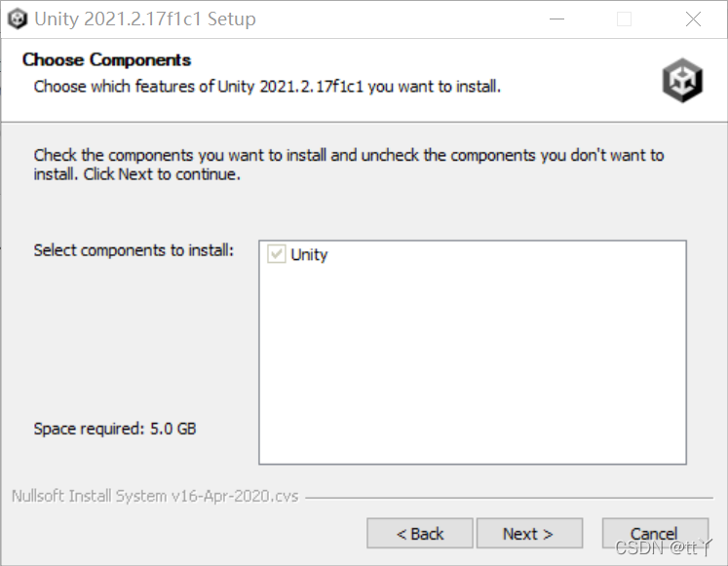Click the Nullsoft Install System version text
Image resolution: width=728 pixels, height=566 pixels.
click(155, 496)
